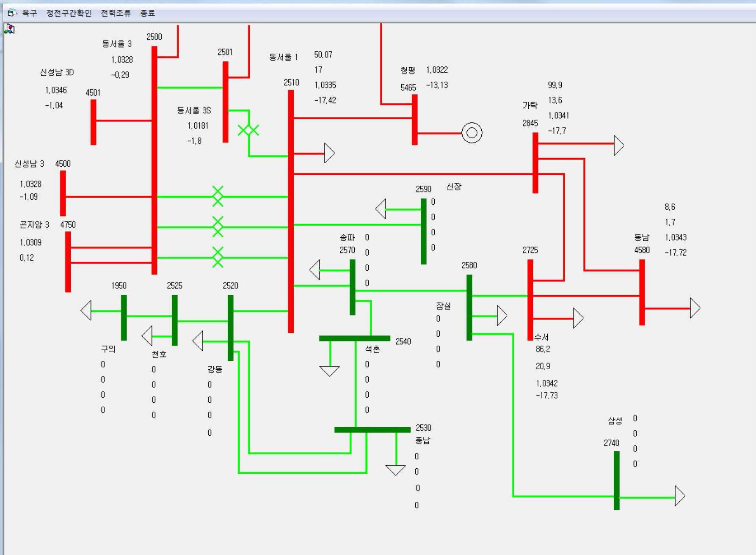Image resolution: width=756 pixels, height=555 pixels.
Task: Select the 구의 bus bar 1950
Action: (x=124, y=318)
